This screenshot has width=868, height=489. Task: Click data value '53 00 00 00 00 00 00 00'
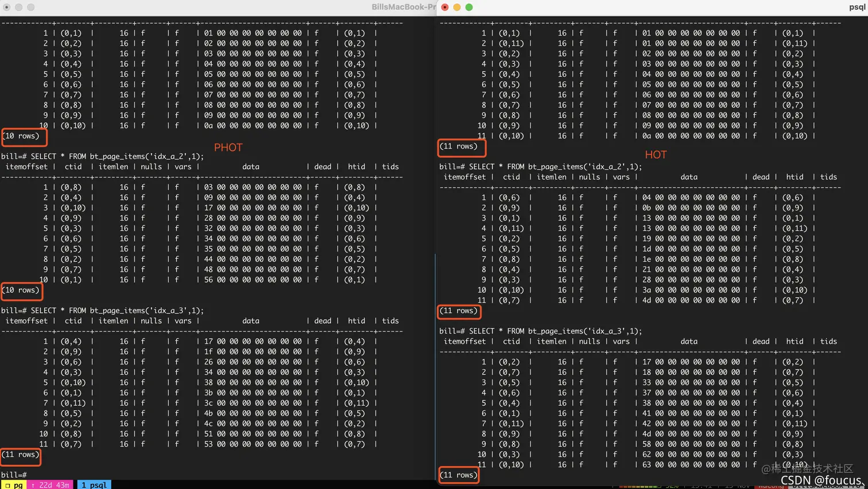click(x=253, y=444)
